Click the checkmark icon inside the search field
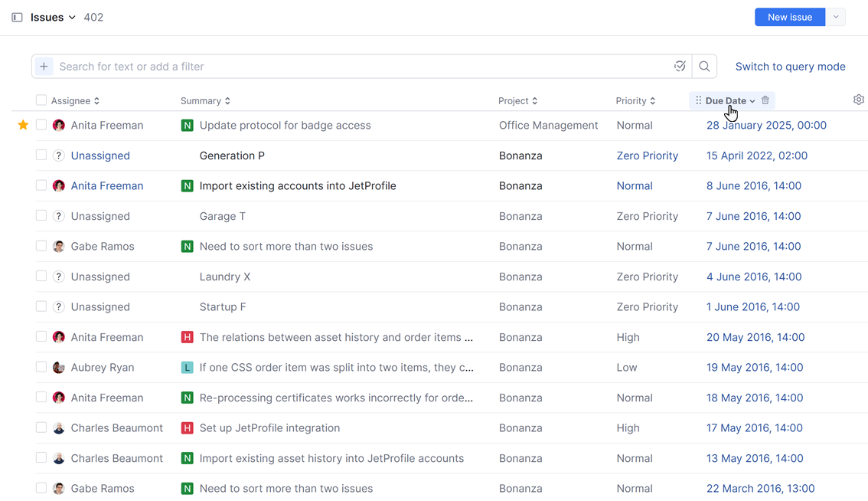The image size is (868, 501). point(680,67)
